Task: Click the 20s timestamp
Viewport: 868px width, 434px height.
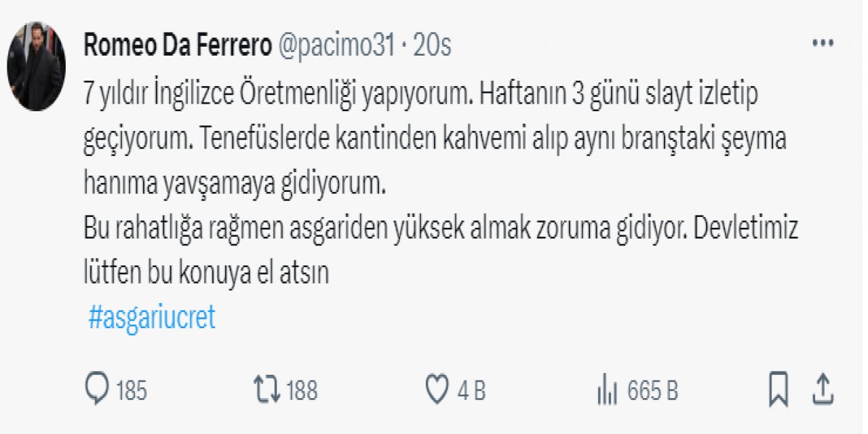Action: (432, 45)
